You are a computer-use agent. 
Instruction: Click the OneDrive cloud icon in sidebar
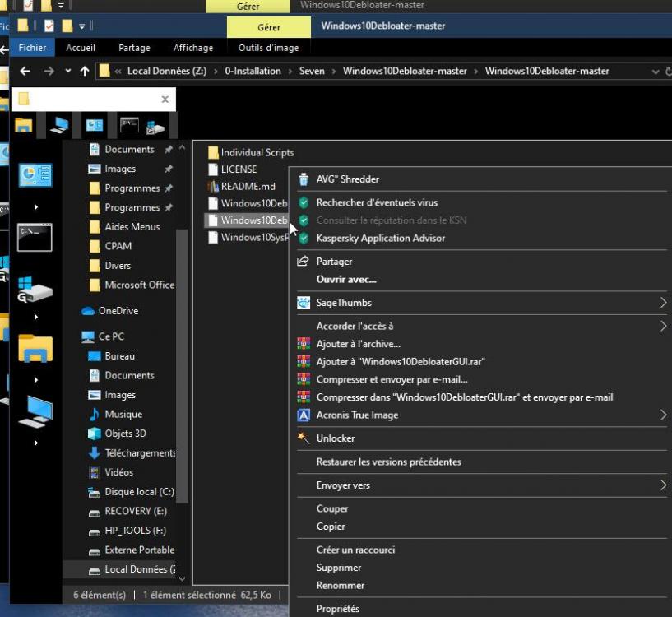pos(88,311)
